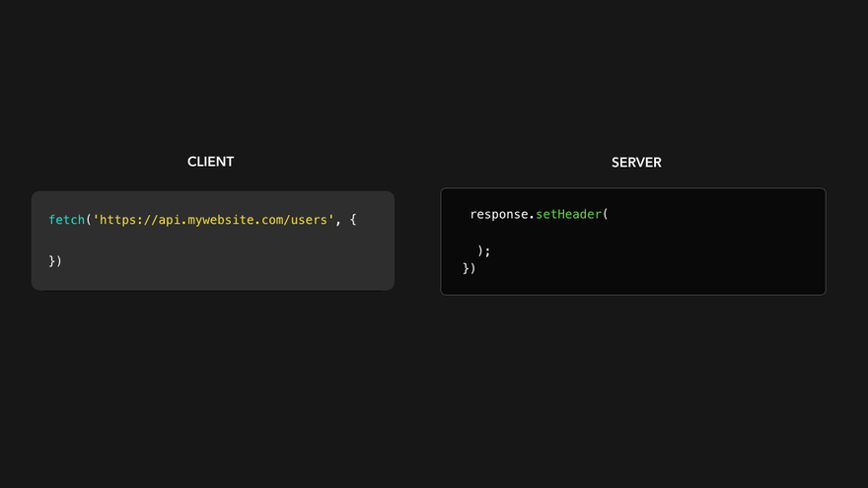Select the setHeader method name
The height and width of the screenshot is (488, 868).
(x=568, y=214)
